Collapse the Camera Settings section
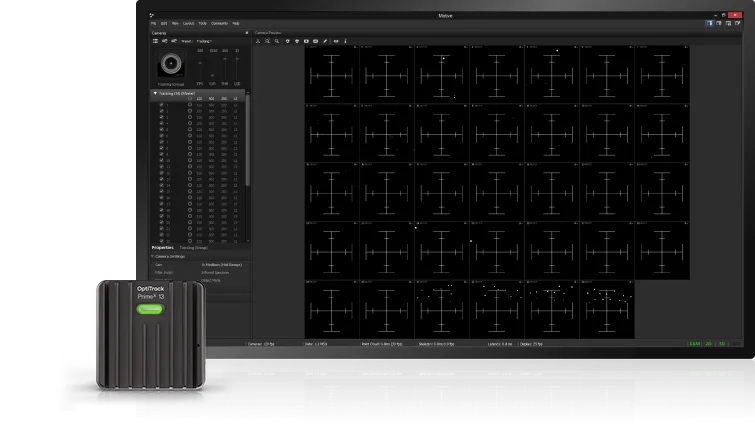755x442 pixels. point(153,257)
